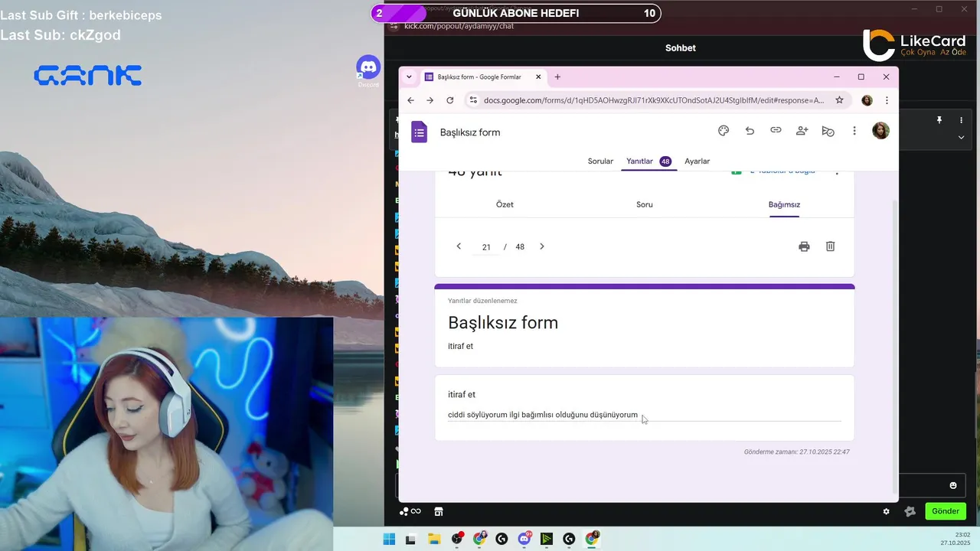Image resolution: width=980 pixels, height=551 pixels.
Task: Click the shop icon below Kick chat
Action: 439,511
